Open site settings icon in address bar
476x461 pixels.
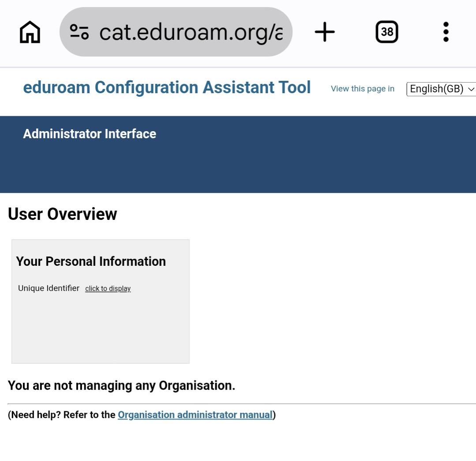[x=79, y=32]
